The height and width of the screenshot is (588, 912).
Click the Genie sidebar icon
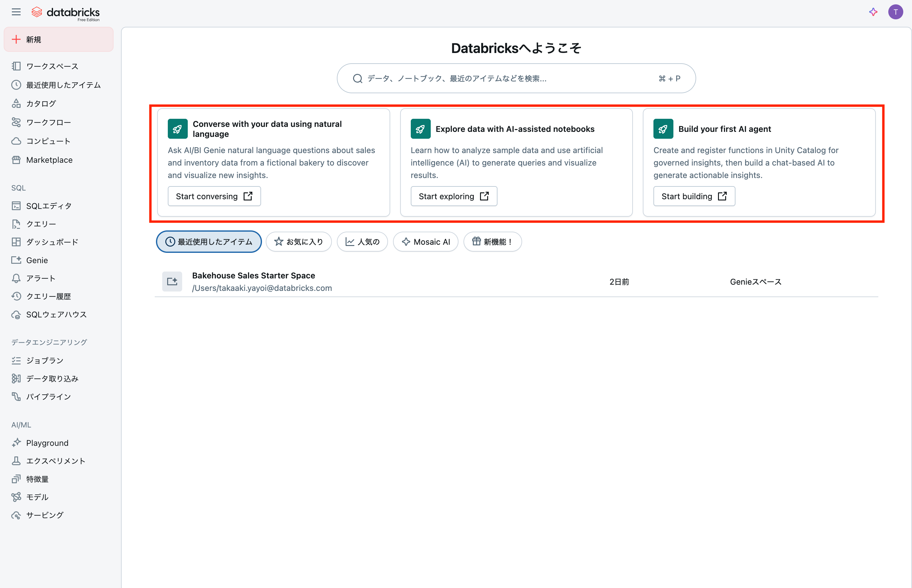pos(16,260)
